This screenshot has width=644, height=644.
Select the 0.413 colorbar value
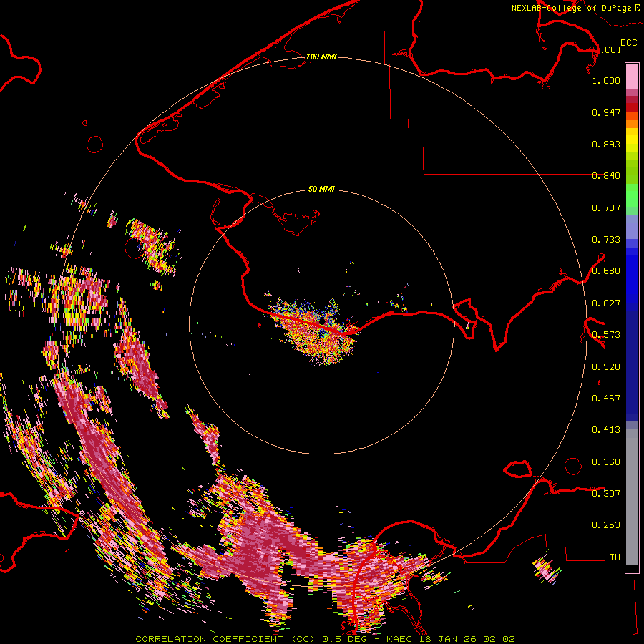(x=606, y=430)
